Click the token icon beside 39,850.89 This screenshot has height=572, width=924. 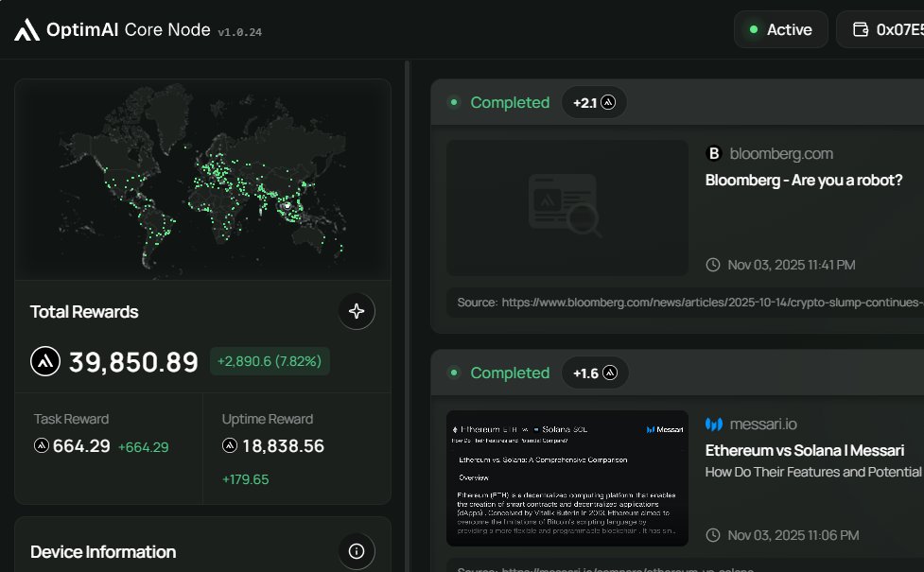pyautogui.click(x=45, y=361)
